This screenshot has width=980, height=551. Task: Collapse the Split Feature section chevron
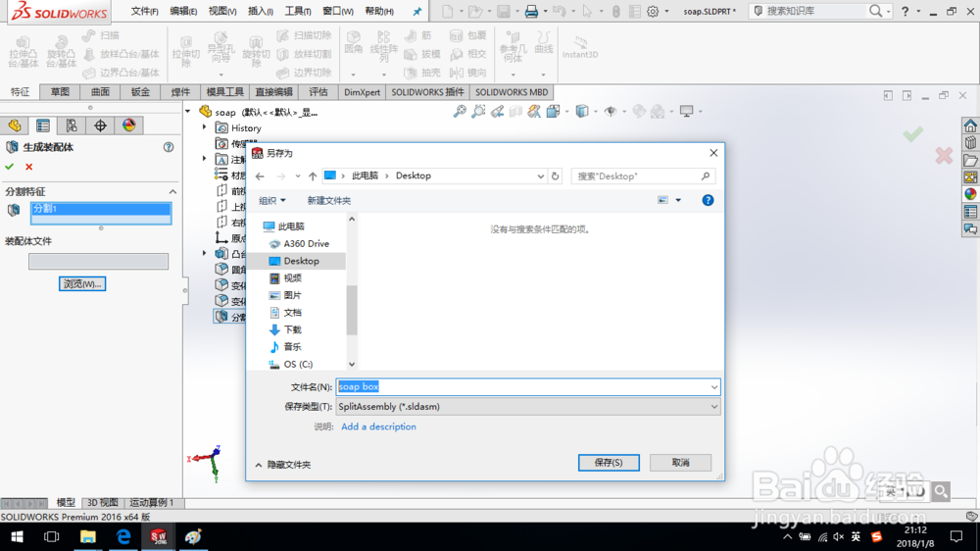172,191
